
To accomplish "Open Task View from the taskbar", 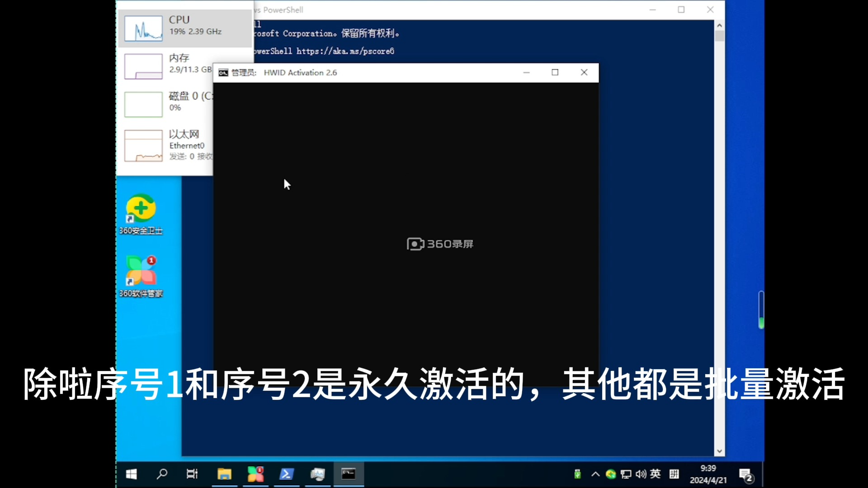I will (x=192, y=474).
